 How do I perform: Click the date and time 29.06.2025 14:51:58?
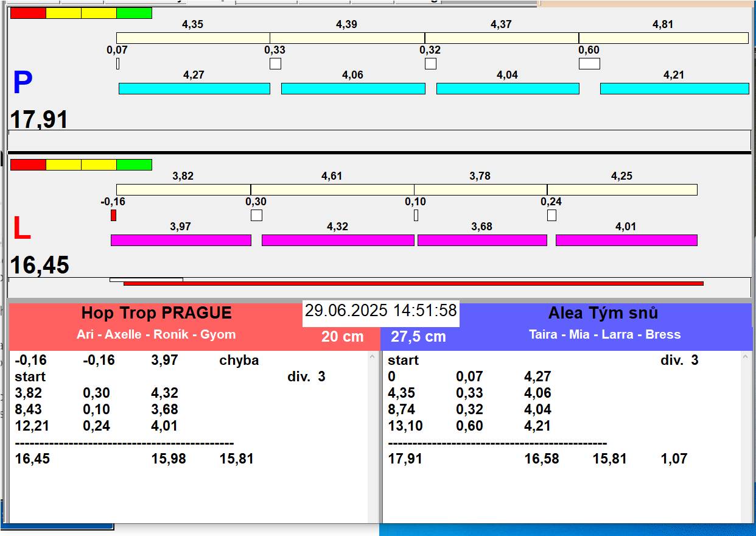click(381, 311)
